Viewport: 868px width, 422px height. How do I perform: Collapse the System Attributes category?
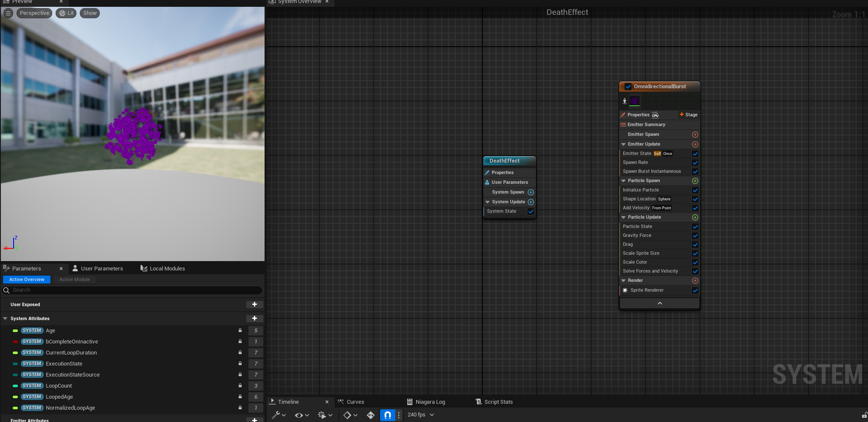click(5, 318)
